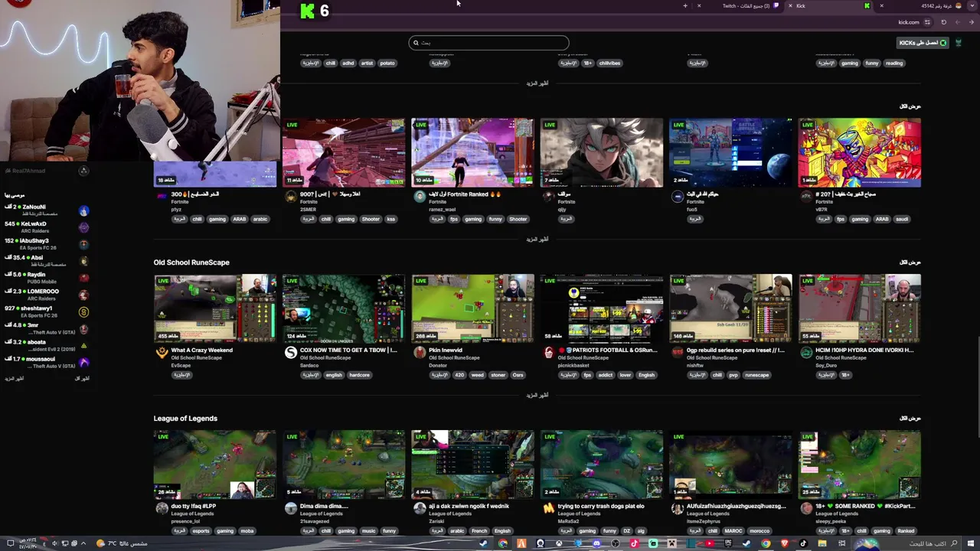Viewport: 980px width, 551px height.
Task: Open LOMEROOO channel avatar in sidebar
Action: tap(83, 295)
